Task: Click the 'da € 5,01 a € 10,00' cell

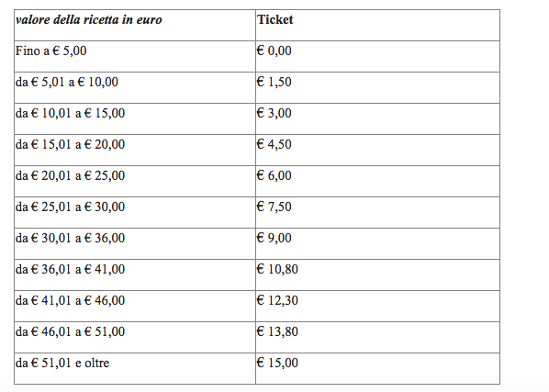Action: (x=66, y=83)
